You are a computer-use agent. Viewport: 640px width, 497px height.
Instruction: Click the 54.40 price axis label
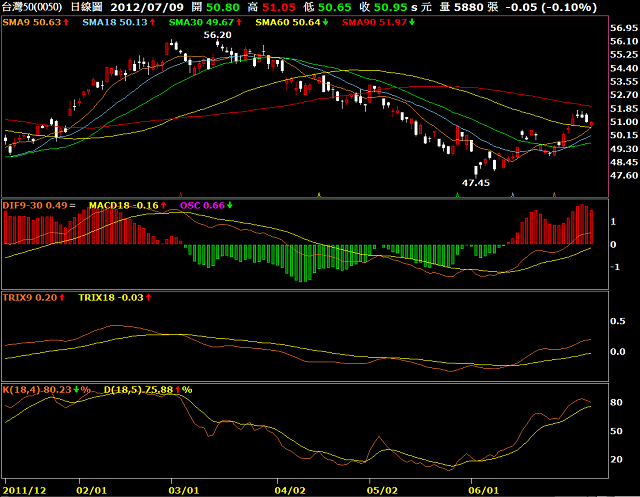(x=624, y=68)
